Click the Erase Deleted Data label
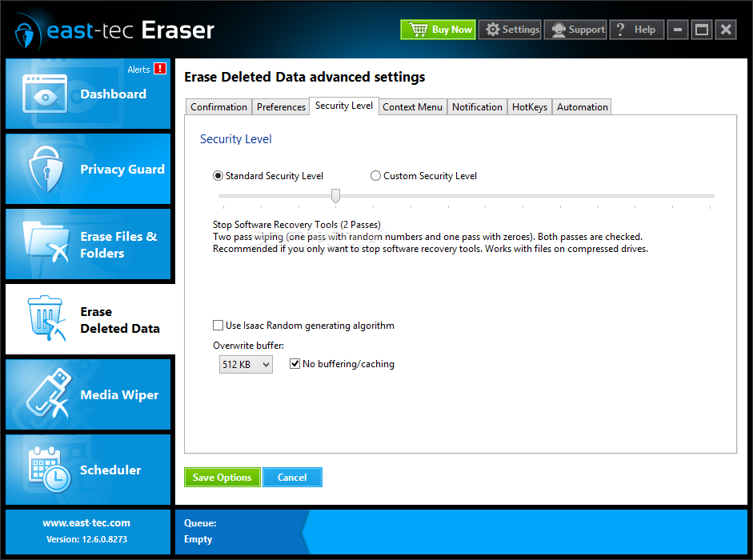753x560 pixels. (x=120, y=320)
